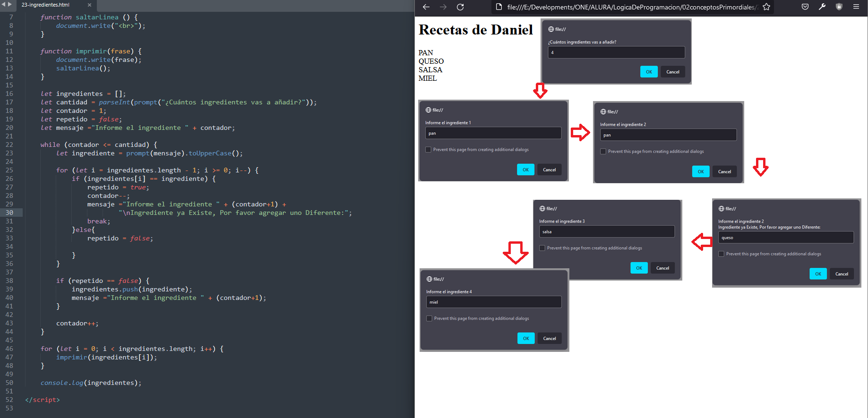Viewport: 868px width, 418px height.
Task: Tick 'Prevent this page' checkbox in ingrediente 1 dialog
Action: point(428,150)
